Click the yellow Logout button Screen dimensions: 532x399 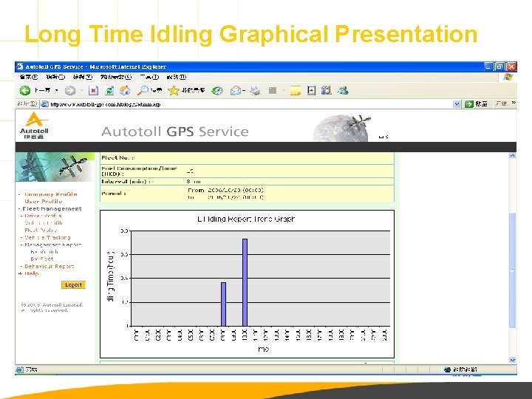pyautogui.click(x=73, y=285)
